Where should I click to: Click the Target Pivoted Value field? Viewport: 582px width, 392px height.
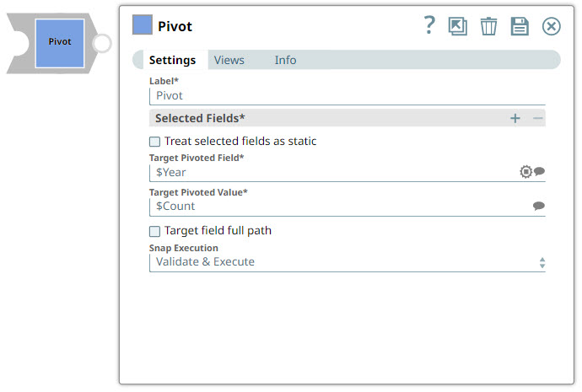(337, 206)
